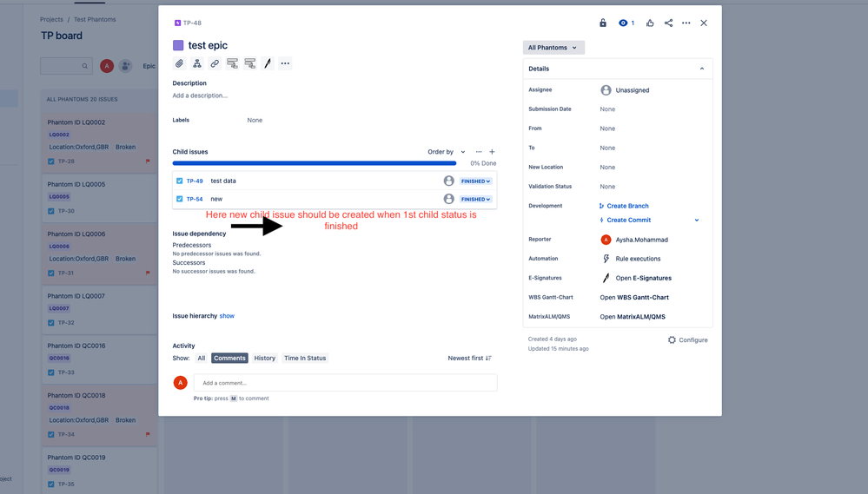868x494 pixels.
Task: Open the Order by dropdown
Action: (447, 152)
